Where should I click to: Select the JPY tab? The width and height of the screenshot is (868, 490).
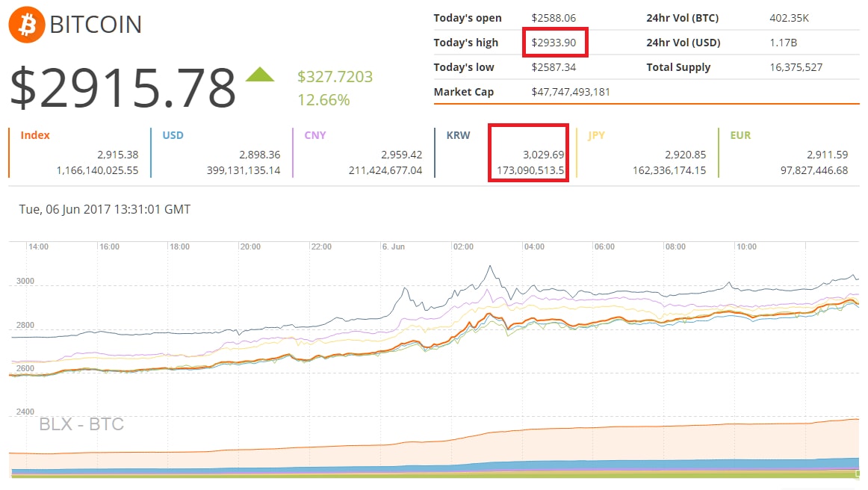click(596, 135)
